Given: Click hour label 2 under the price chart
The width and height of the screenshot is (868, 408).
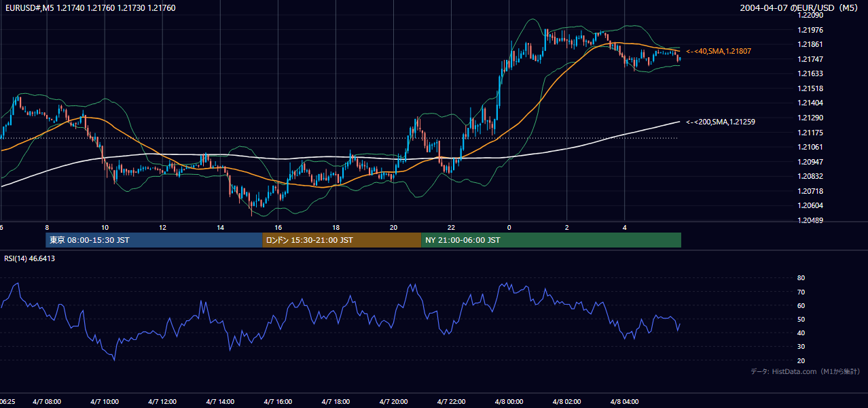Looking at the screenshot, I should 566,227.
